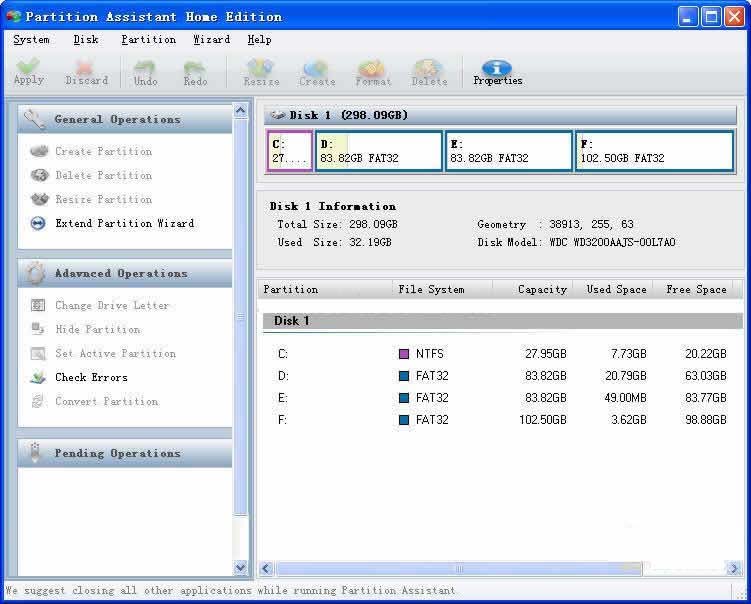Click the Delete toolbar icon
Viewport: 751px width, 604px height.
[429, 72]
